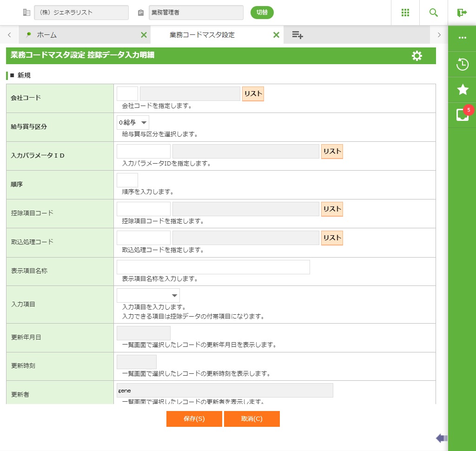Click the 取消(C) button

pos(251,418)
